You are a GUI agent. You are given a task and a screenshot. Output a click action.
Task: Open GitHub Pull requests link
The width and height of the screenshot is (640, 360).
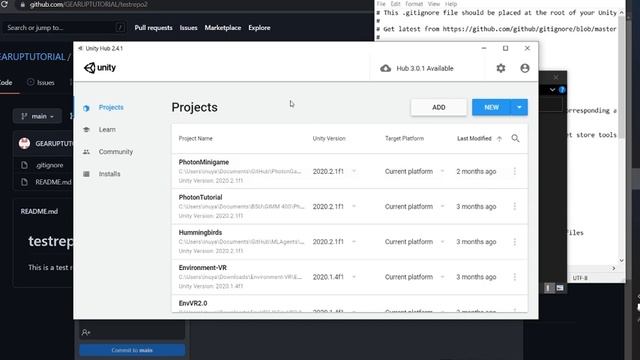(x=153, y=28)
